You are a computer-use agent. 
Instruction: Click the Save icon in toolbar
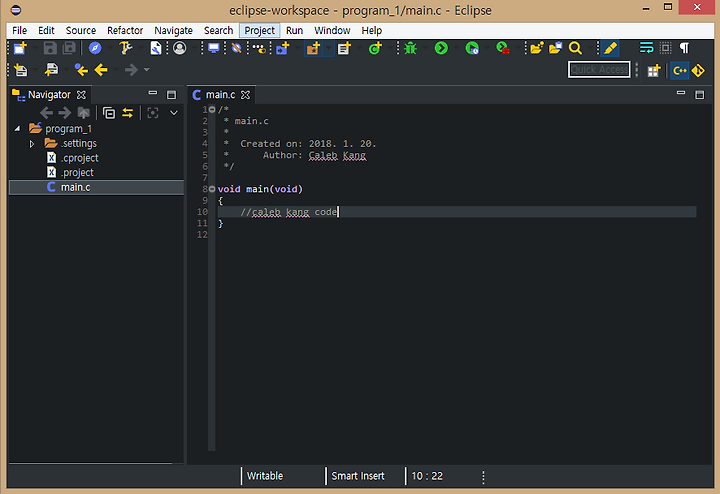(50, 48)
